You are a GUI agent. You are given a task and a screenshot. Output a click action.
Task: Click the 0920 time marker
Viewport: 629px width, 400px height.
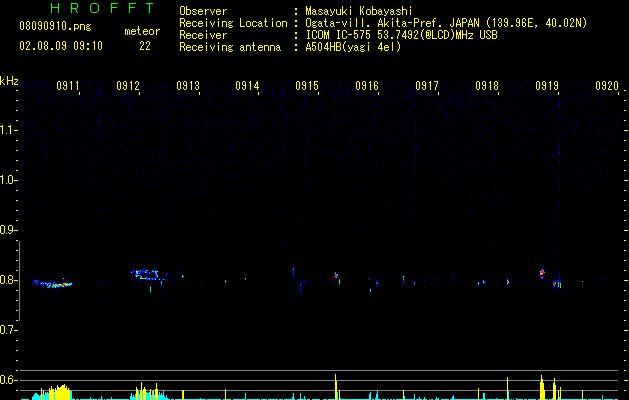pos(607,86)
